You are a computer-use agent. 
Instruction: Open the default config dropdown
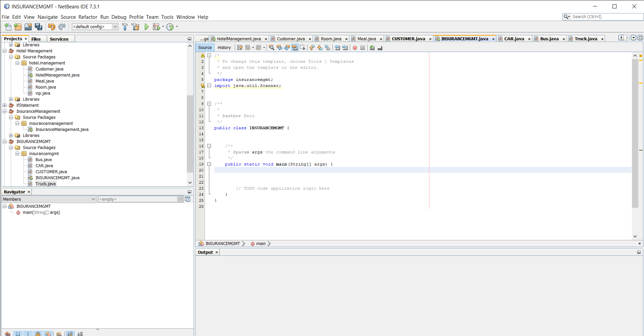115,27
